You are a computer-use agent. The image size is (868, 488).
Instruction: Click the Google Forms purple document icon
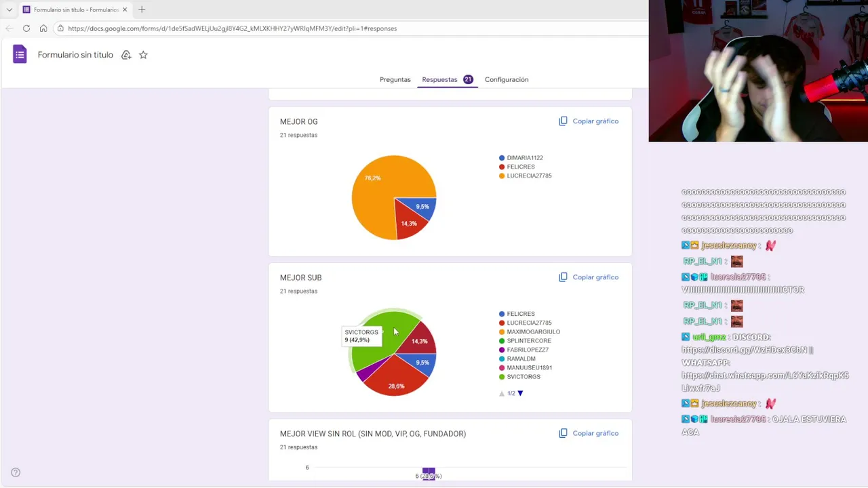(x=20, y=55)
